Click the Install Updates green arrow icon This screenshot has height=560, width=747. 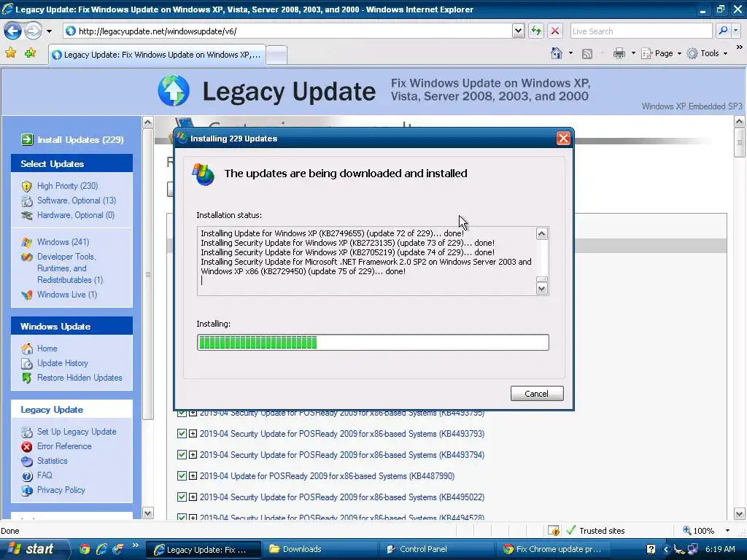(27, 139)
